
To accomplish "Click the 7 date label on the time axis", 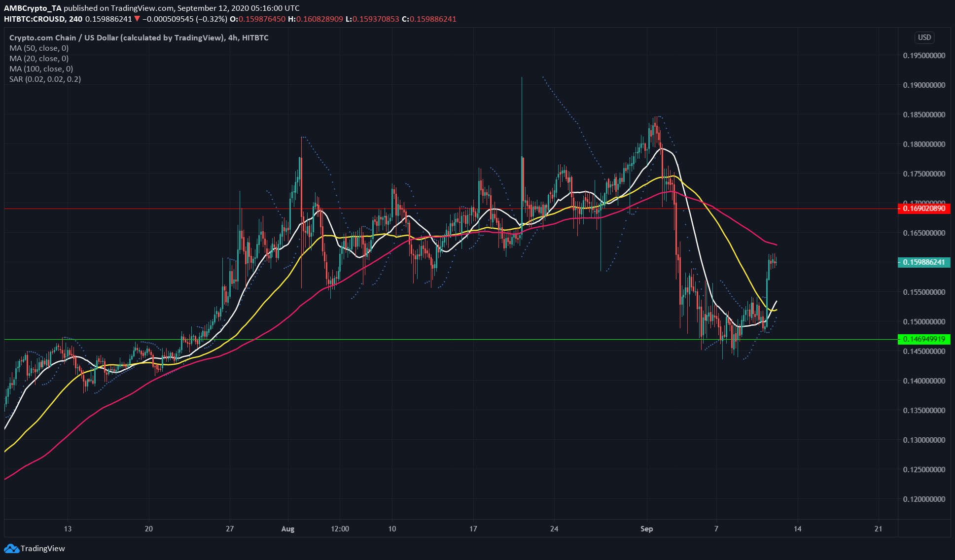I will (x=716, y=529).
